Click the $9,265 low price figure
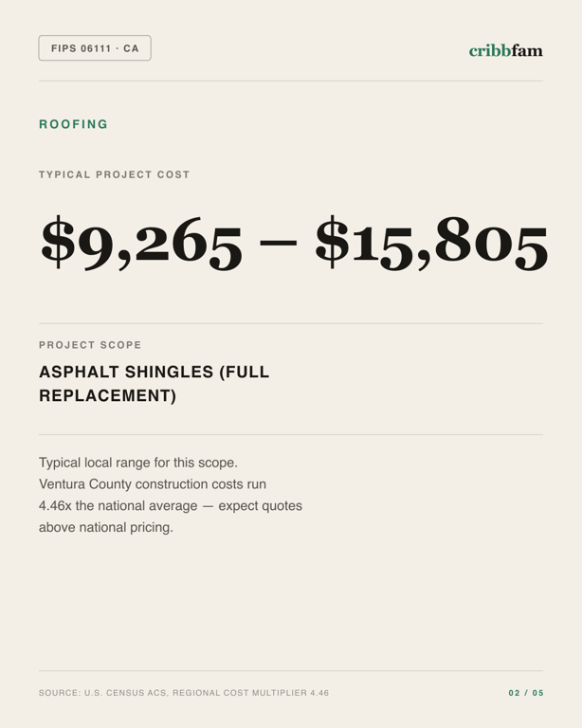Screen dimensions: 582x728 [x=141, y=243]
